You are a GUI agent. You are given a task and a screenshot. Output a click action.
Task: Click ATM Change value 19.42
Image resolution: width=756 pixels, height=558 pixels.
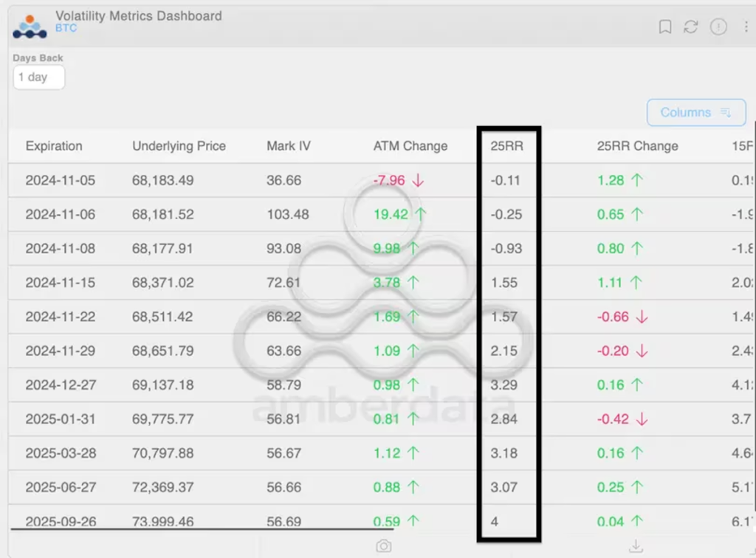pos(391,215)
